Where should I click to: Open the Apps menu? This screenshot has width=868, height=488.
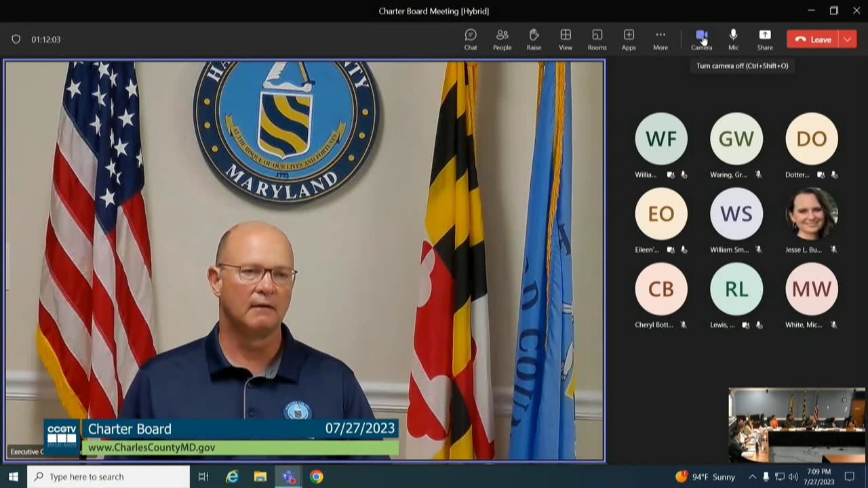coord(629,39)
